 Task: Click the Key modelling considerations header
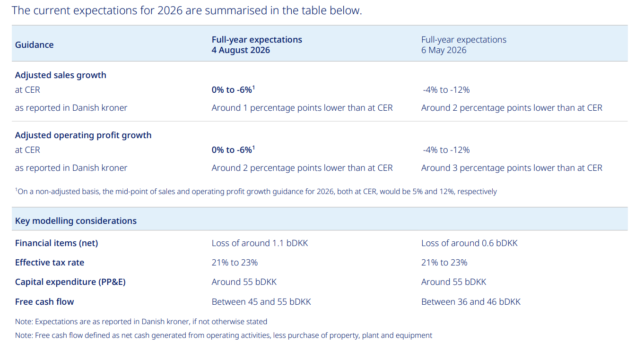tap(76, 221)
